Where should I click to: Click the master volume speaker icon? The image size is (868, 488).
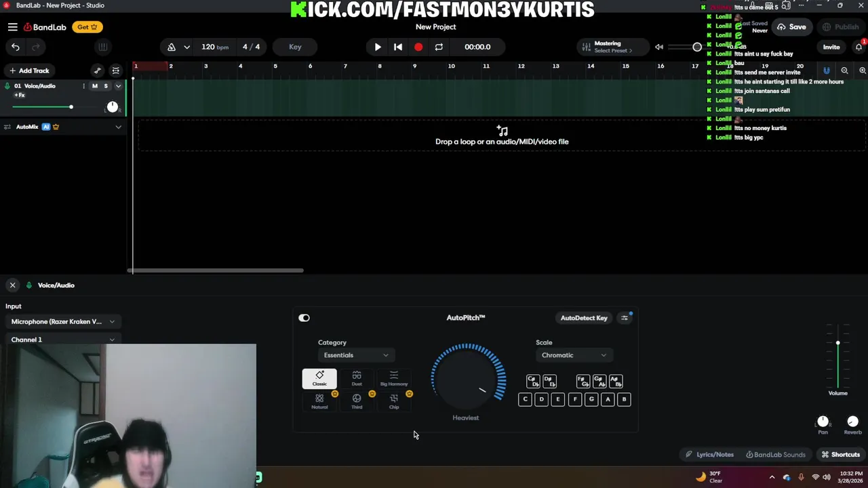tap(659, 47)
